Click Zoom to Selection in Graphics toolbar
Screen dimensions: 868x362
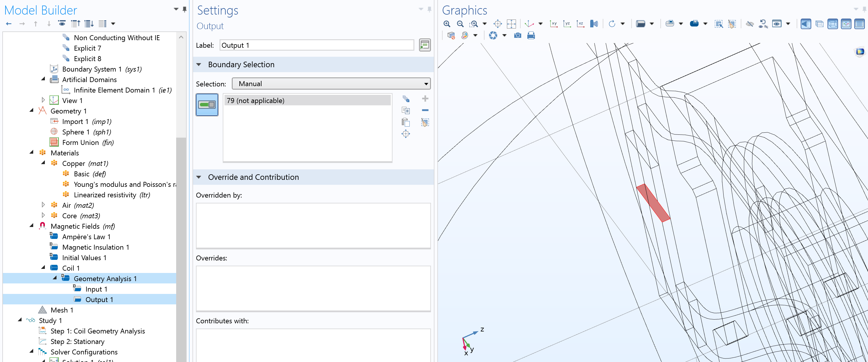click(498, 24)
